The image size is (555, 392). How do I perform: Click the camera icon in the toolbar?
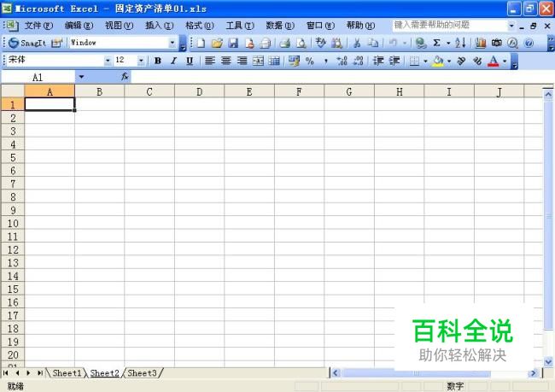point(497,44)
